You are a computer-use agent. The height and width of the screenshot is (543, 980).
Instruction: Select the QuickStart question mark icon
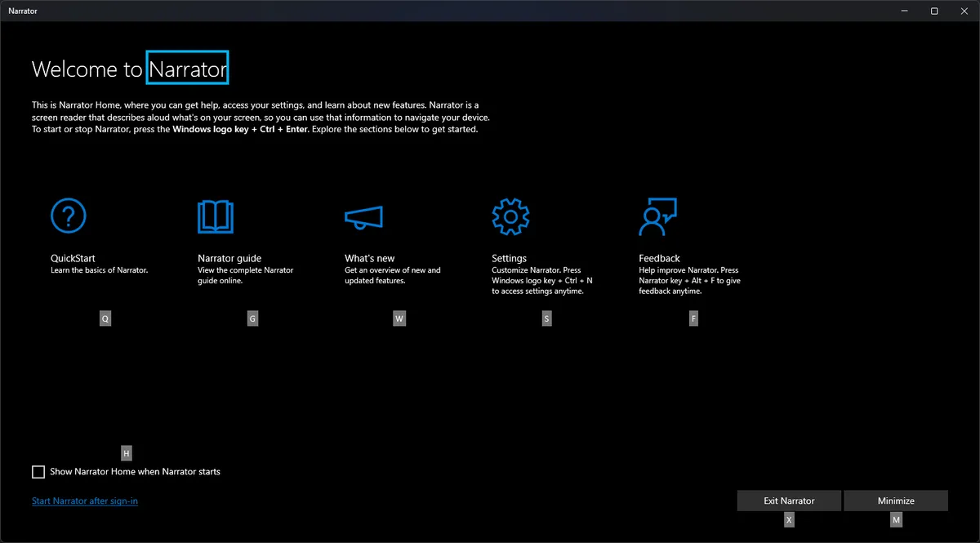point(69,215)
